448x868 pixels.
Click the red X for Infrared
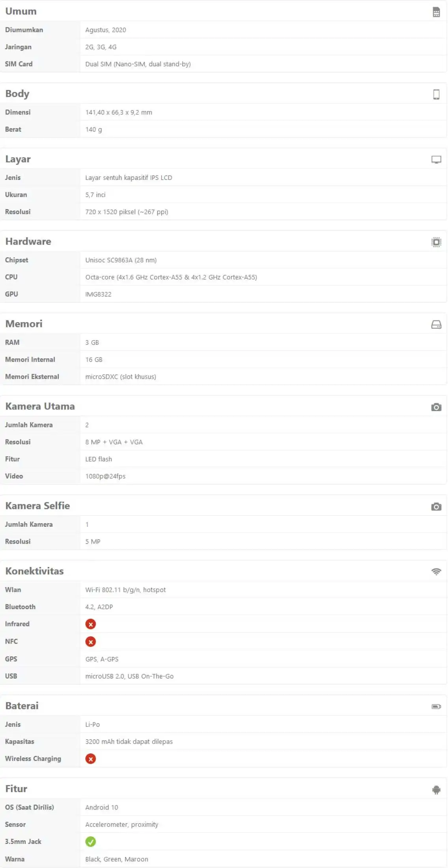[x=91, y=624]
